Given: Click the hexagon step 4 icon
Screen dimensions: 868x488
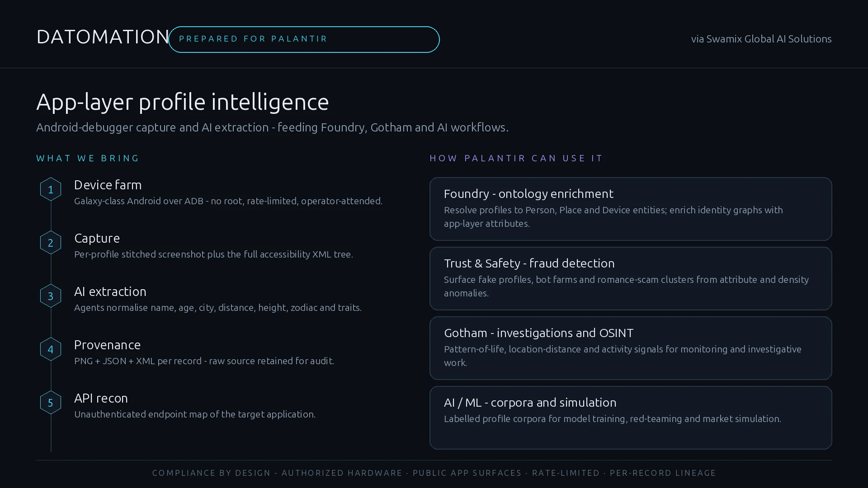Looking at the screenshot, I should [x=51, y=349].
